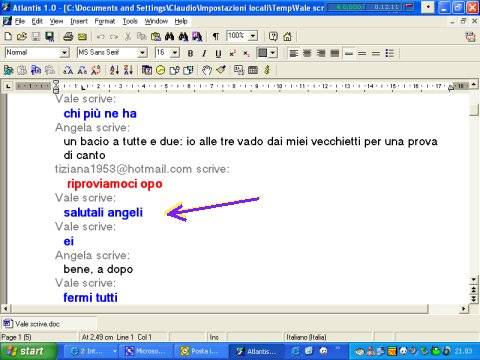This screenshot has height=360, width=480.
Task: Click the green tree-like icon in the third toolbar
Action: pos(267,70)
